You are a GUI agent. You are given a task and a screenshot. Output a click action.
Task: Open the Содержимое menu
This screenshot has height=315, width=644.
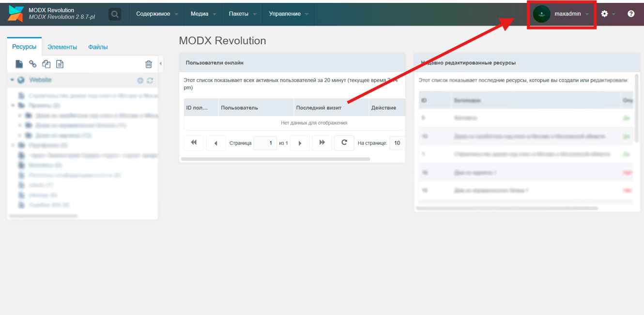[x=156, y=14]
